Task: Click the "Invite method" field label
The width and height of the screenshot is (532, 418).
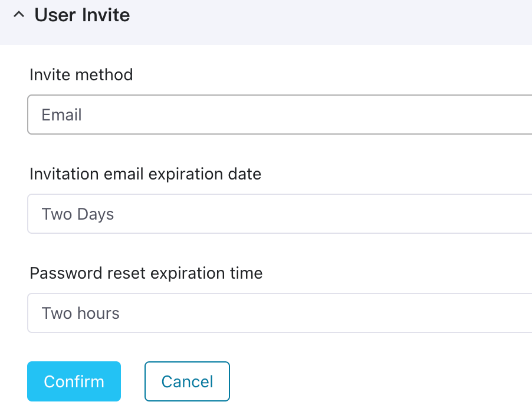Action: [81, 75]
